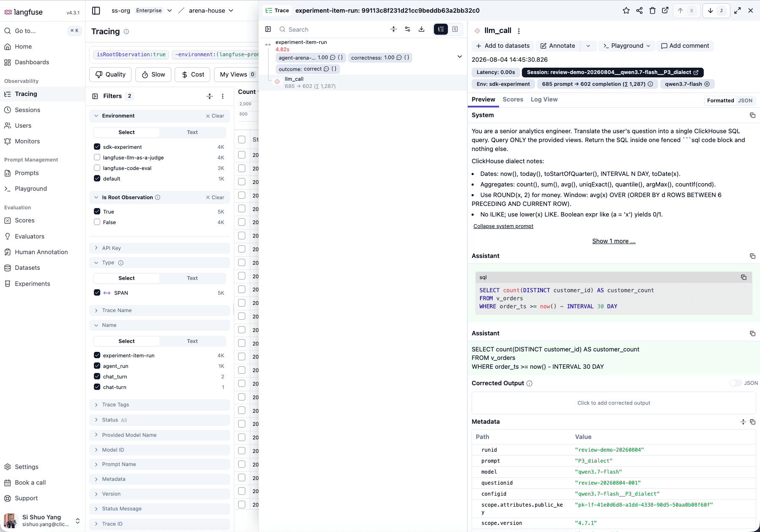The width and height of the screenshot is (760, 532).
Task: Star this trace with the star icon
Action: (x=626, y=11)
